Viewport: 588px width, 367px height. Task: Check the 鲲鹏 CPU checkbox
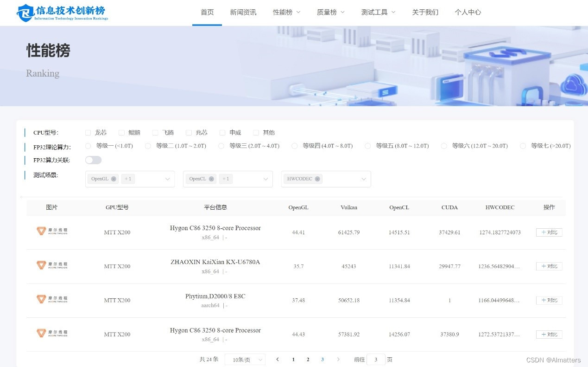click(x=121, y=133)
